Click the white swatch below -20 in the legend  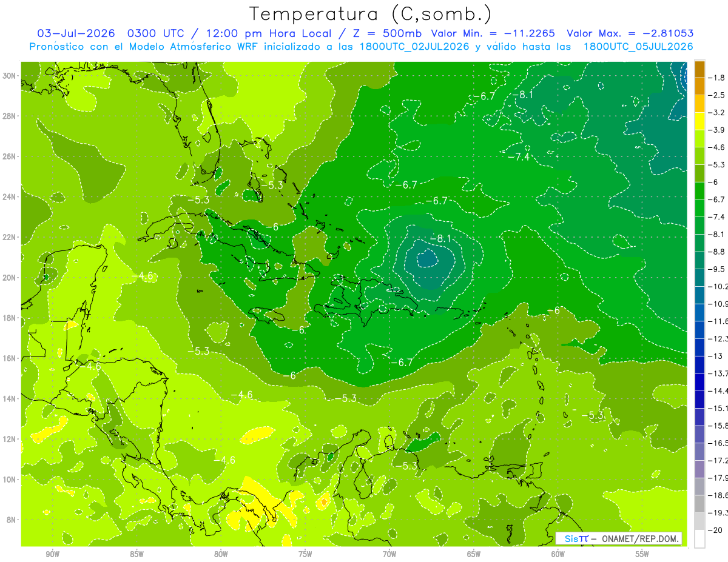click(x=699, y=539)
